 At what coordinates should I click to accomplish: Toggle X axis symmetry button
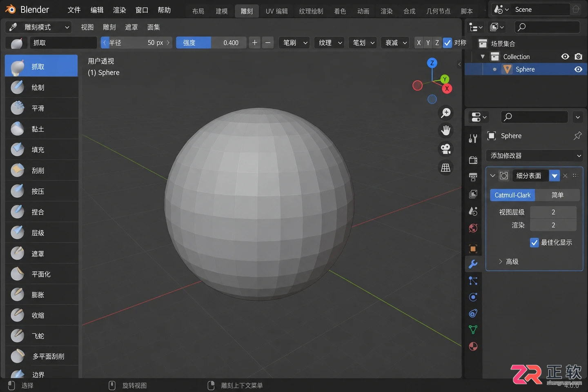pyautogui.click(x=419, y=42)
